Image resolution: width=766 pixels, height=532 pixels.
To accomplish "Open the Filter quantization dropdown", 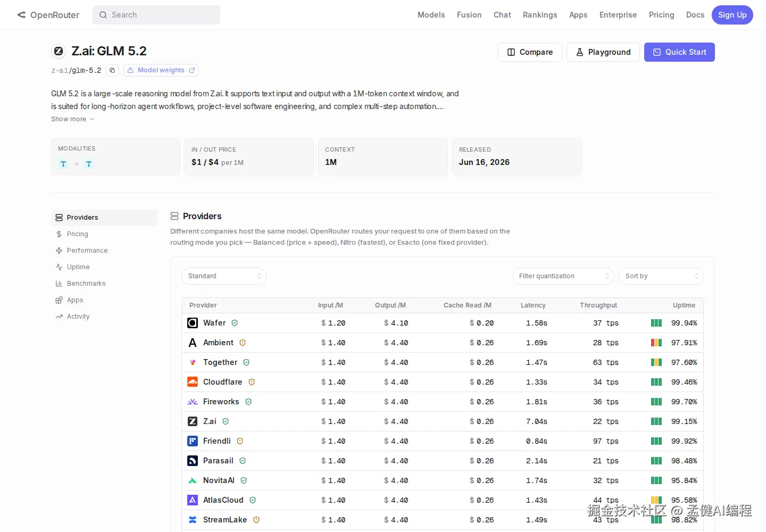I will click(563, 276).
